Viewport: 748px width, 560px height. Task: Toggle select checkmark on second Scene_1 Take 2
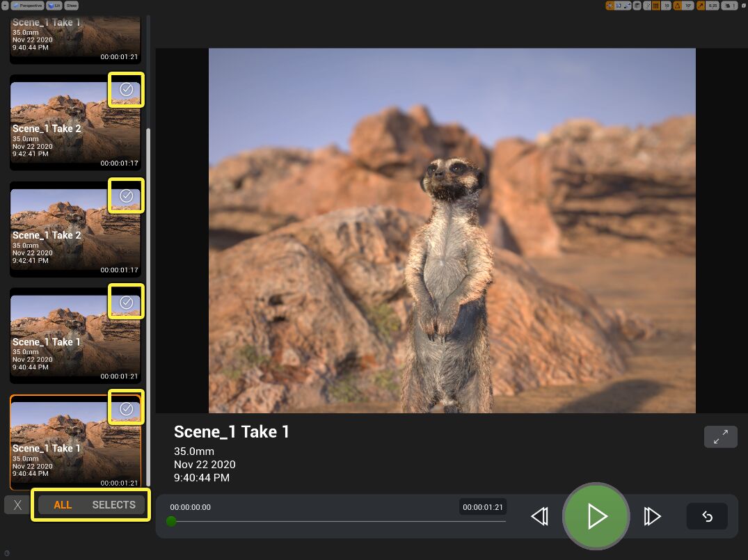[x=126, y=195]
